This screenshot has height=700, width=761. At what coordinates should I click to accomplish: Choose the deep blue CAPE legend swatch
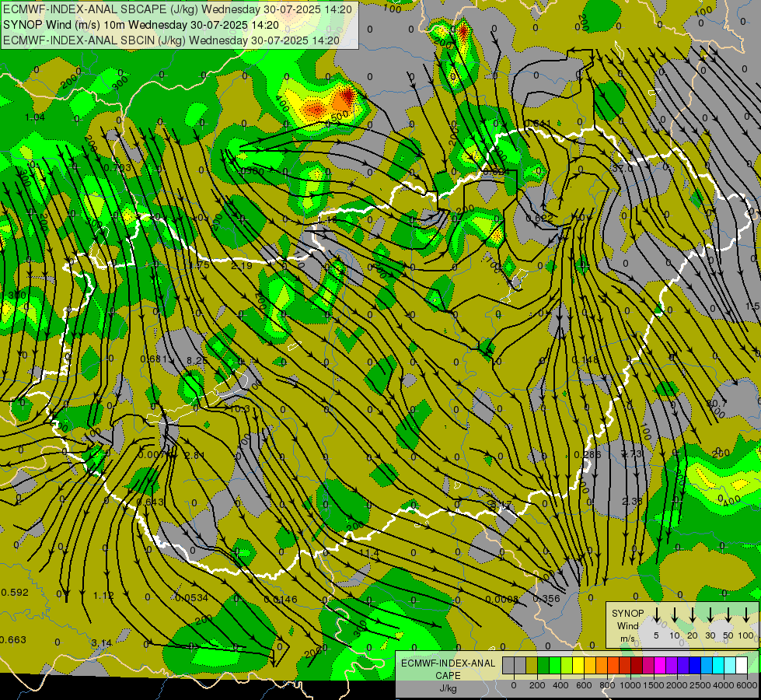pyautogui.click(x=694, y=666)
